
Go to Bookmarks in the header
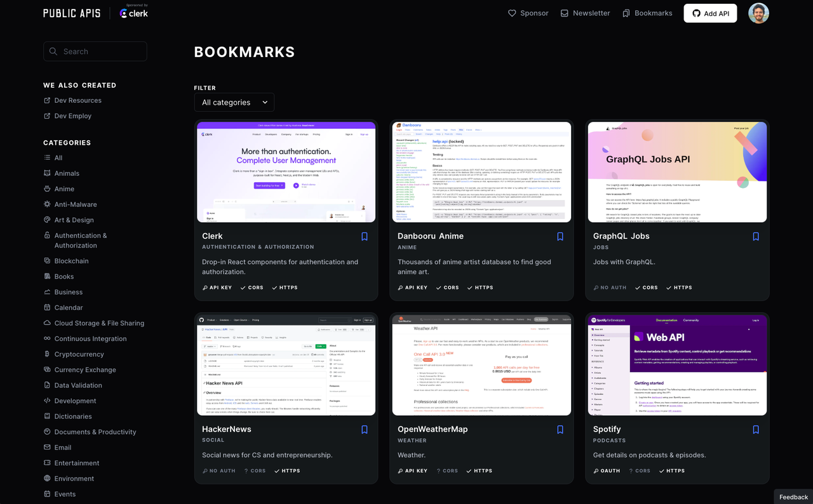(x=647, y=13)
